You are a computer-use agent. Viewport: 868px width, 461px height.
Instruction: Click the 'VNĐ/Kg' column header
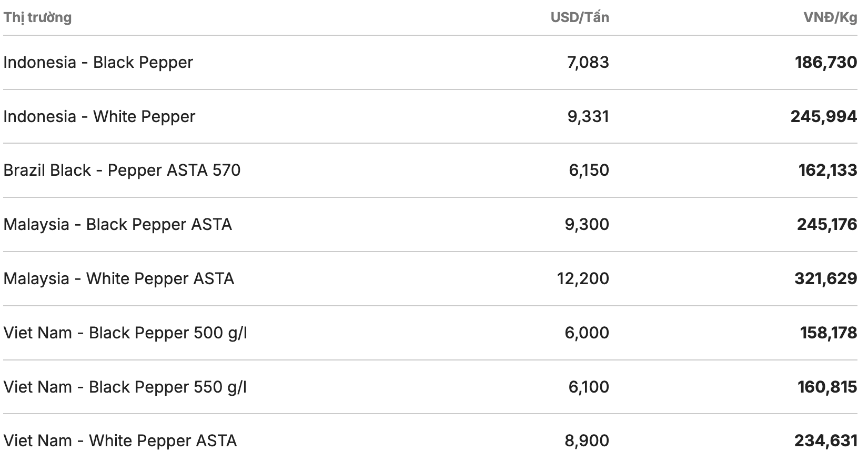pyautogui.click(x=830, y=17)
